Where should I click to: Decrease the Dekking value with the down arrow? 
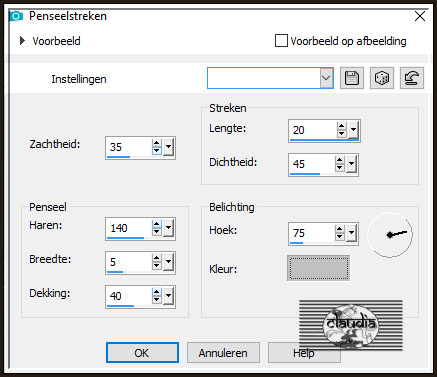click(157, 300)
